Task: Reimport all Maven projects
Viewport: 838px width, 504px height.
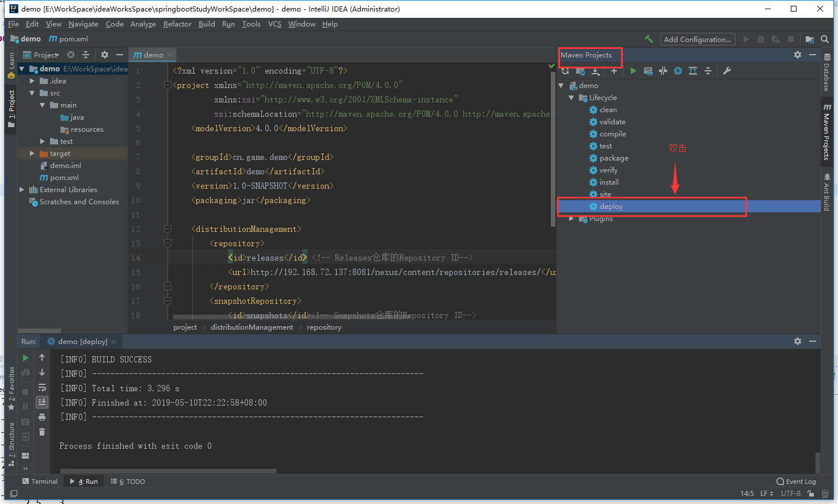Action: pyautogui.click(x=565, y=71)
